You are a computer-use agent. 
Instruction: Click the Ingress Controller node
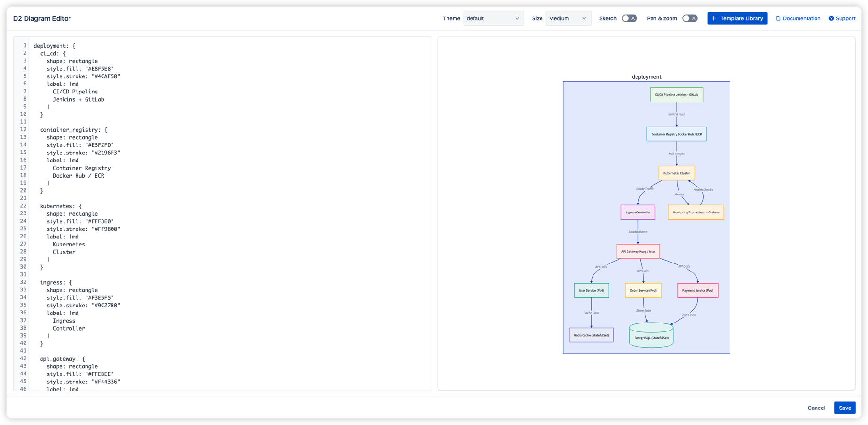(x=637, y=212)
